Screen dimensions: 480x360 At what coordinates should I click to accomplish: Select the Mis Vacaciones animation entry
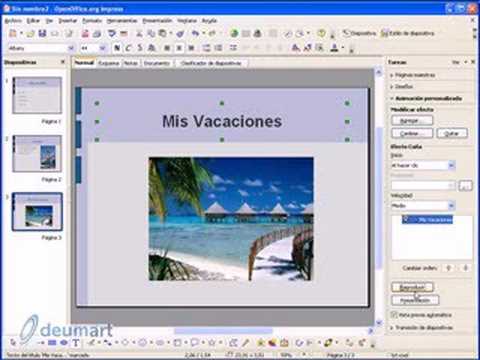(427, 220)
